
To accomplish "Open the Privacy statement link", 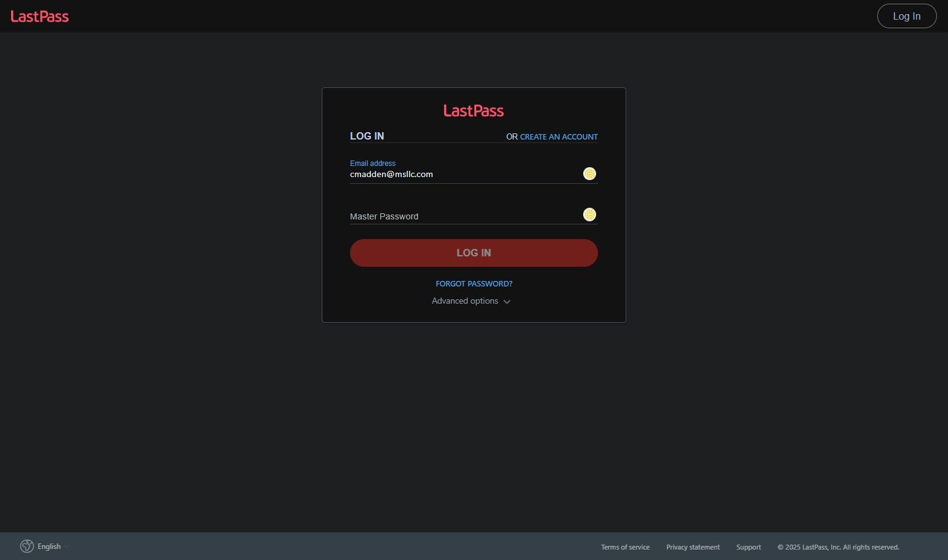I will 693,547.
